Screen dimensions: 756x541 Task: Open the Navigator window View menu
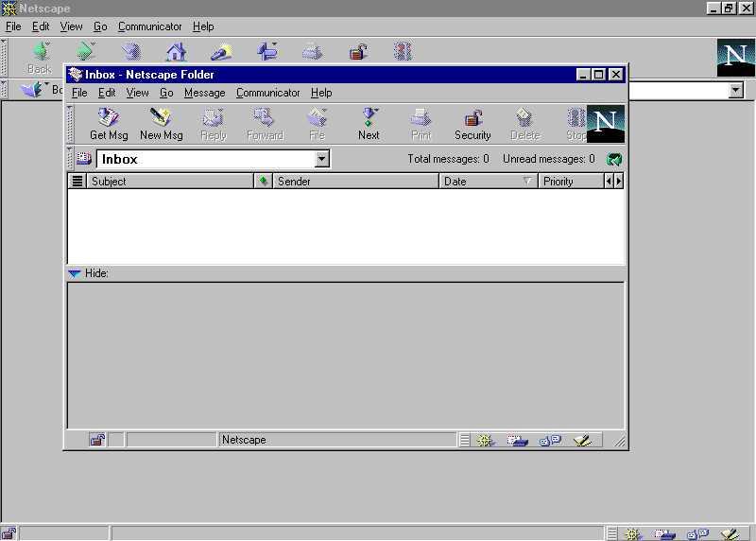click(x=72, y=26)
